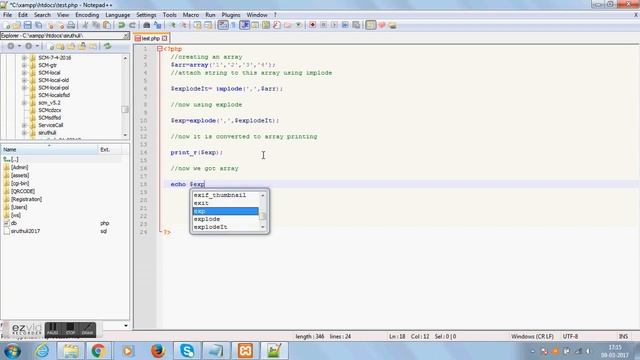The image size is (640, 360).
Task: Toggle INS mode in status bar
Action: 623,336
